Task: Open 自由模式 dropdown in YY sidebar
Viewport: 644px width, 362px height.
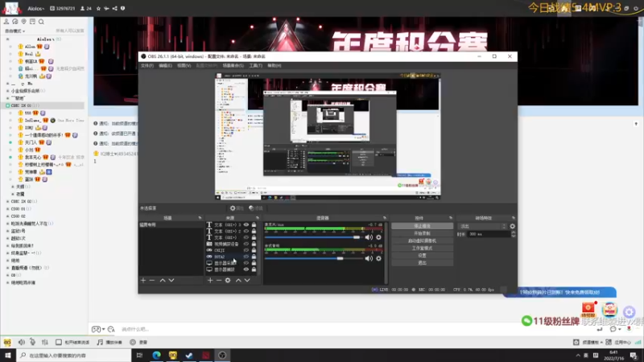Action: 14,31
